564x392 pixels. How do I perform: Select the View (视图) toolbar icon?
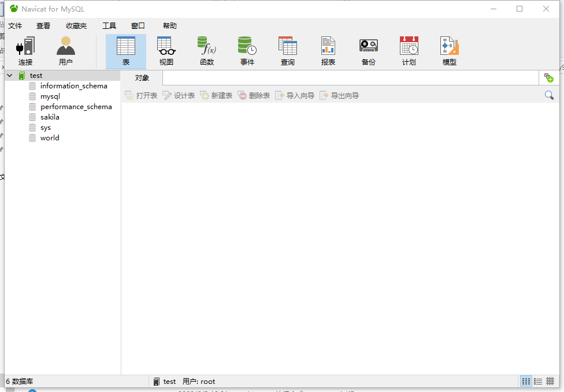(x=166, y=51)
